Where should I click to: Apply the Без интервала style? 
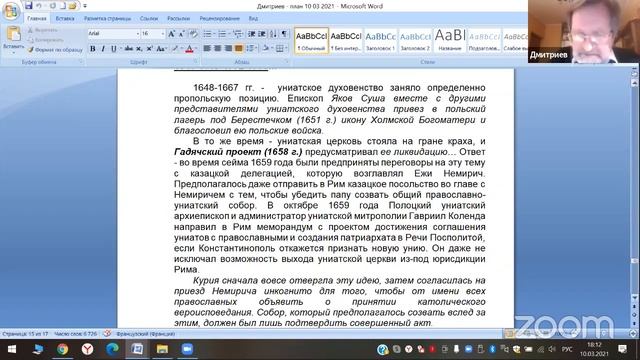(x=346, y=41)
